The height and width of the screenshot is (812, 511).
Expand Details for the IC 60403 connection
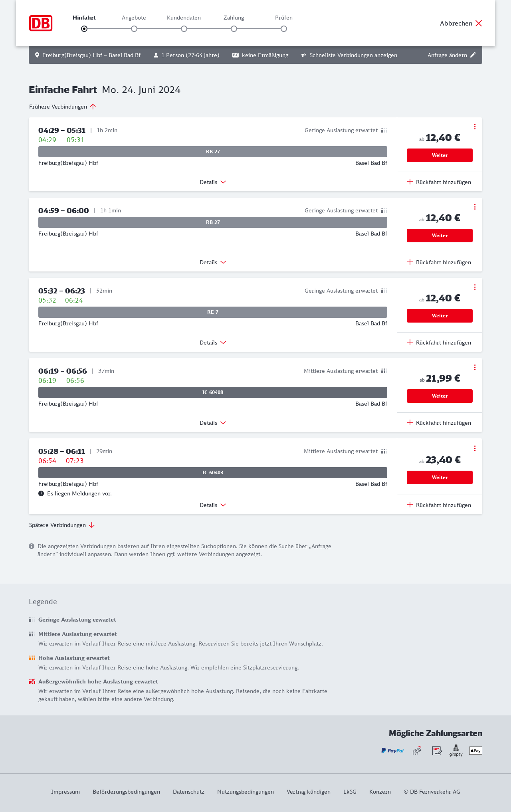coord(213,505)
